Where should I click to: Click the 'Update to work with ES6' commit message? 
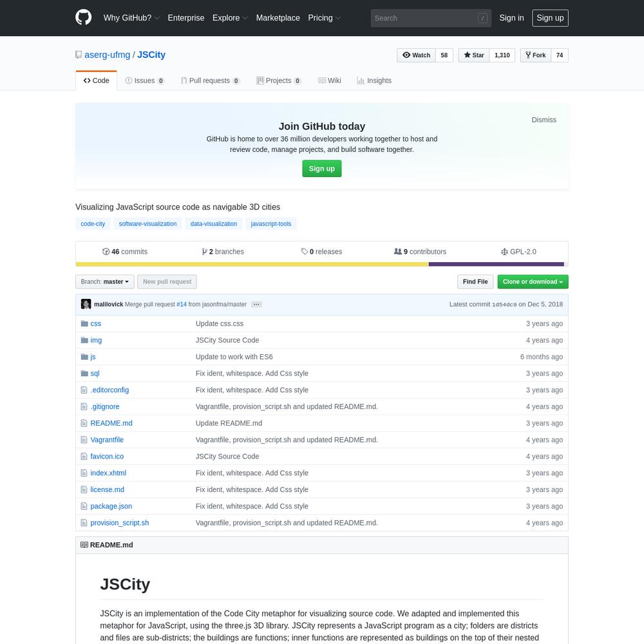(234, 357)
